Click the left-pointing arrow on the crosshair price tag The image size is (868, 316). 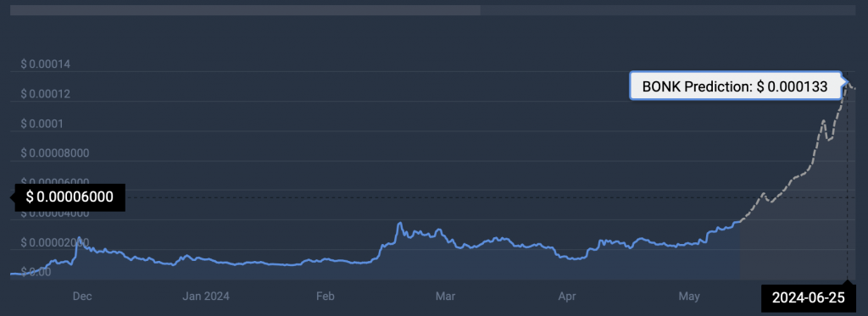pyautogui.click(x=13, y=197)
